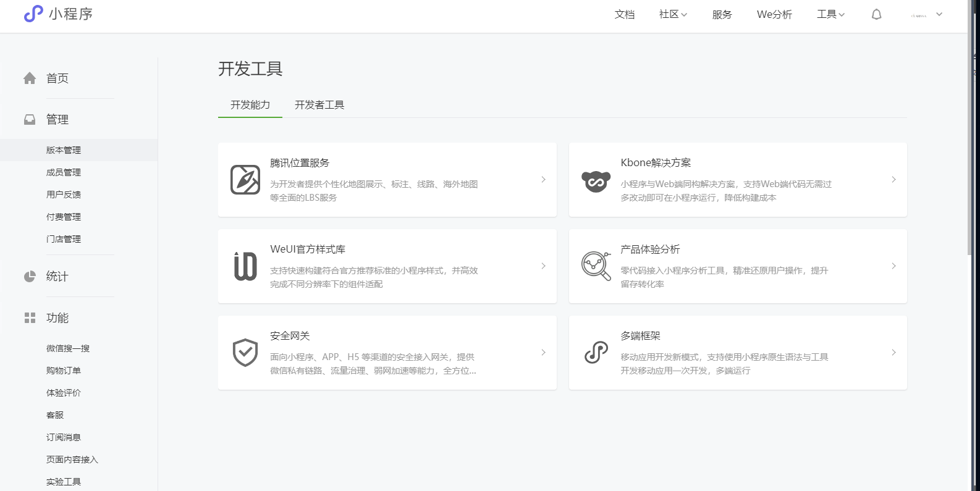This screenshot has height=491, width=980.
Task: Switch to the 开发能力 tab
Action: (x=250, y=105)
